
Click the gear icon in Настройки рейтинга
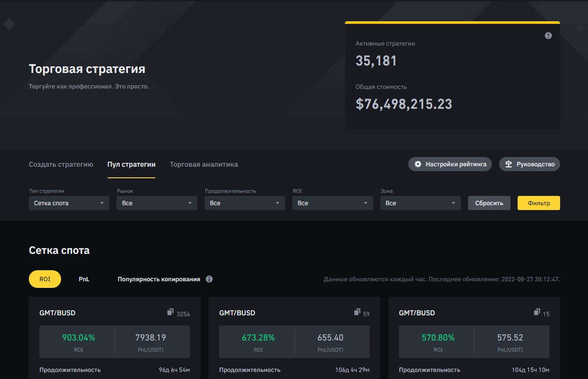pos(418,164)
